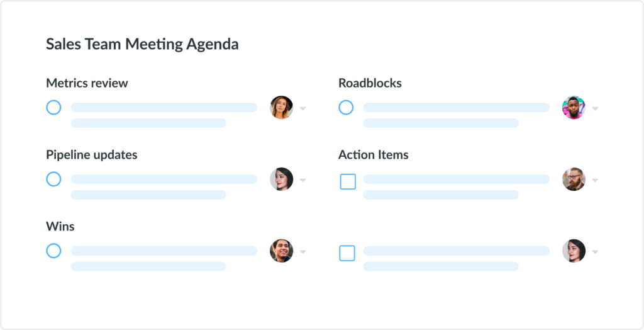Toggle the Wins circle marker
This screenshot has width=644, height=330.
(x=53, y=251)
